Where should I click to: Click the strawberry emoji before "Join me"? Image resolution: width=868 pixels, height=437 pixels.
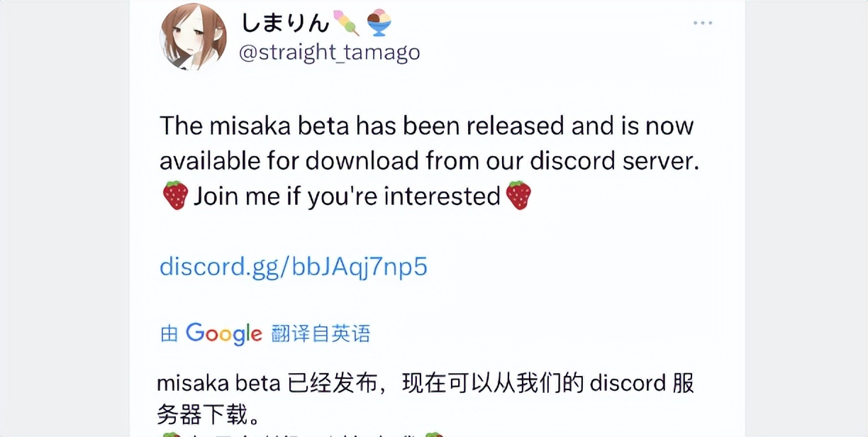(x=175, y=196)
